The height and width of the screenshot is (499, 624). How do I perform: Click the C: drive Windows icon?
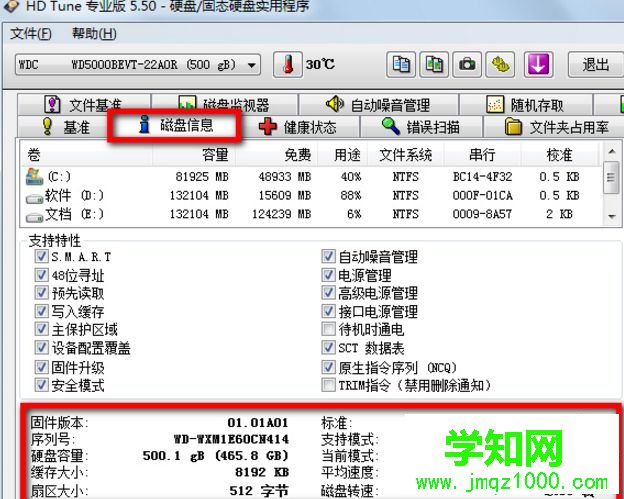34,176
